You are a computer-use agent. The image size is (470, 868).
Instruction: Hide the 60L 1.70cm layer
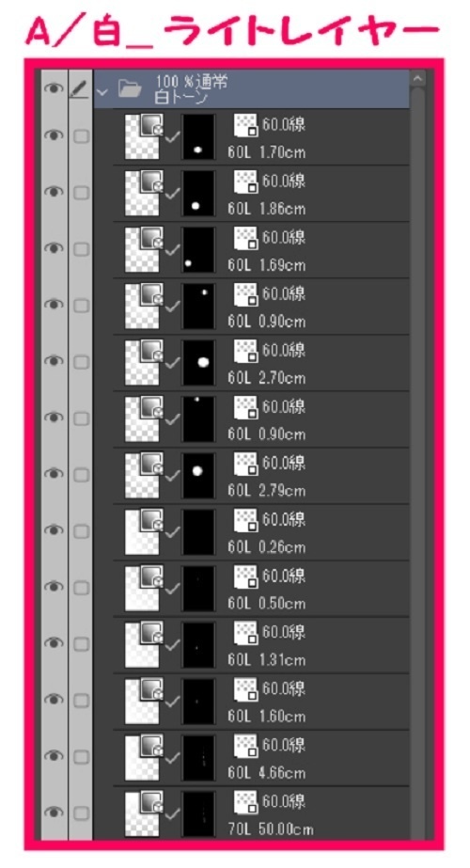(54, 135)
